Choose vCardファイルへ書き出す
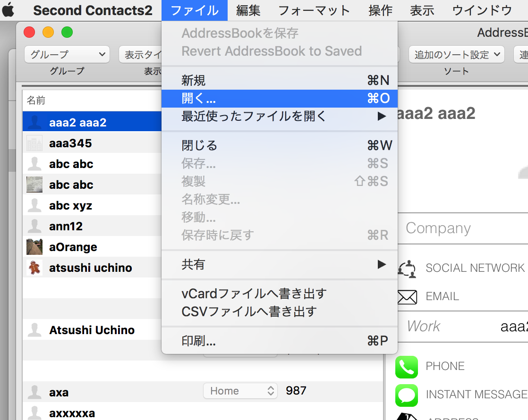Screen dimensions: 528x420 (280, 294)
